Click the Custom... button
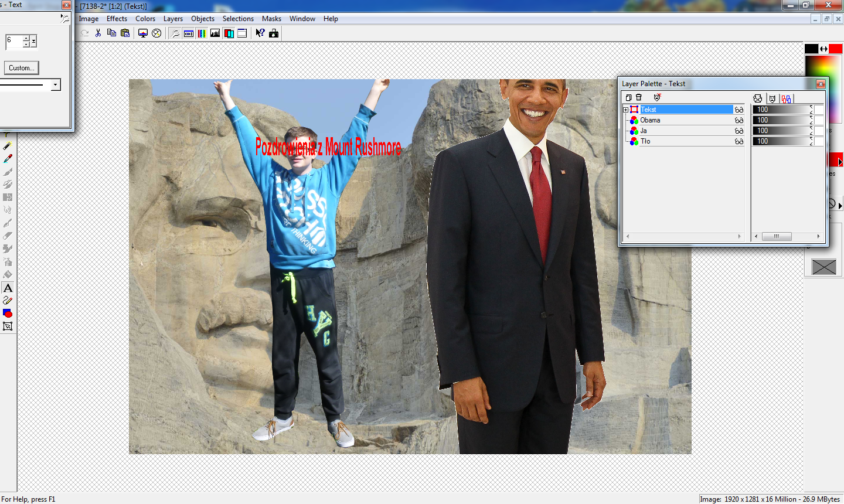The height and width of the screenshot is (504, 844). coord(22,68)
